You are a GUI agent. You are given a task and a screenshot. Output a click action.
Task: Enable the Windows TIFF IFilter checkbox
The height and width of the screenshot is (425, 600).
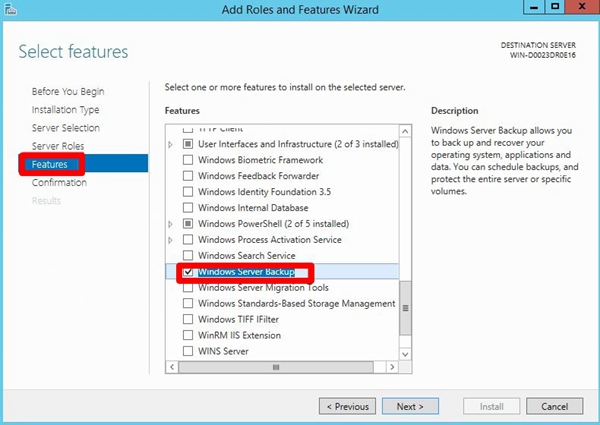pyautogui.click(x=188, y=319)
